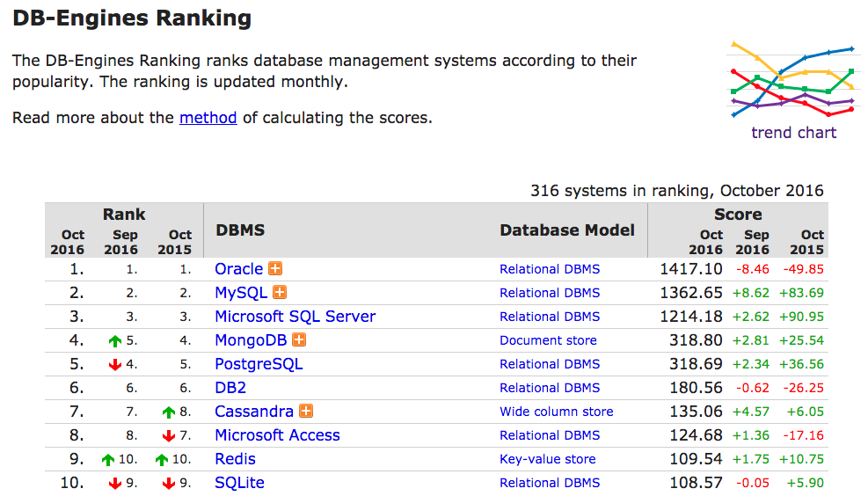The width and height of the screenshot is (868, 496).
Task: Open the MongoDB DBMS link
Action: [x=251, y=339]
